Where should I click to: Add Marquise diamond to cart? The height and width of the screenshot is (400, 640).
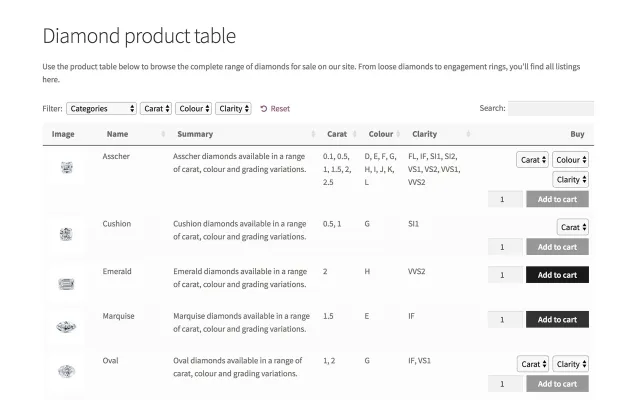pyautogui.click(x=558, y=320)
